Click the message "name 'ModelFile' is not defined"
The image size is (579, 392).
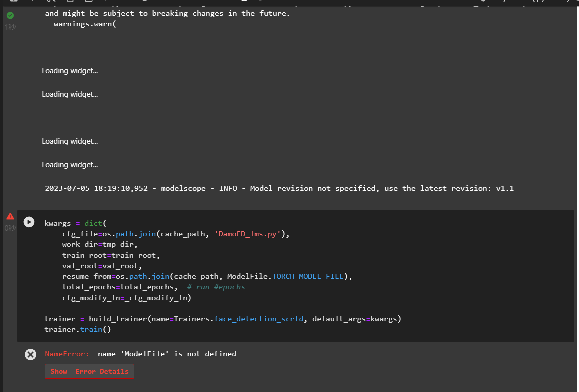167,354
